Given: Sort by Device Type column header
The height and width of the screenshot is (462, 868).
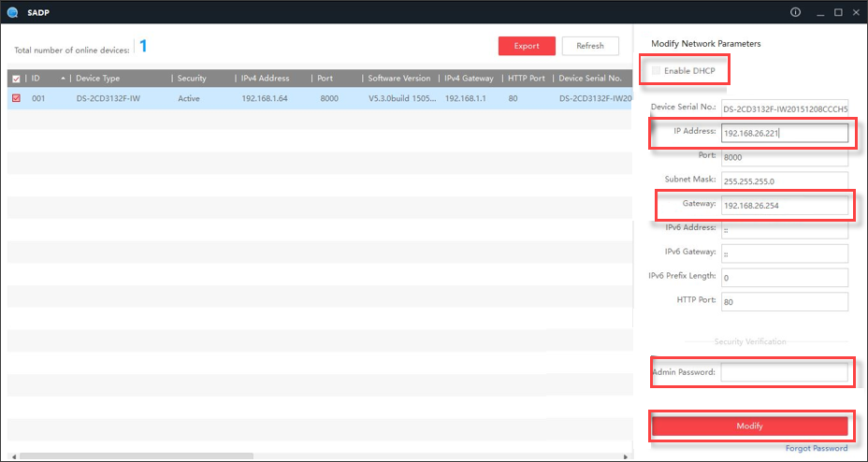Looking at the screenshot, I should pyautogui.click(x=98, y=79).
